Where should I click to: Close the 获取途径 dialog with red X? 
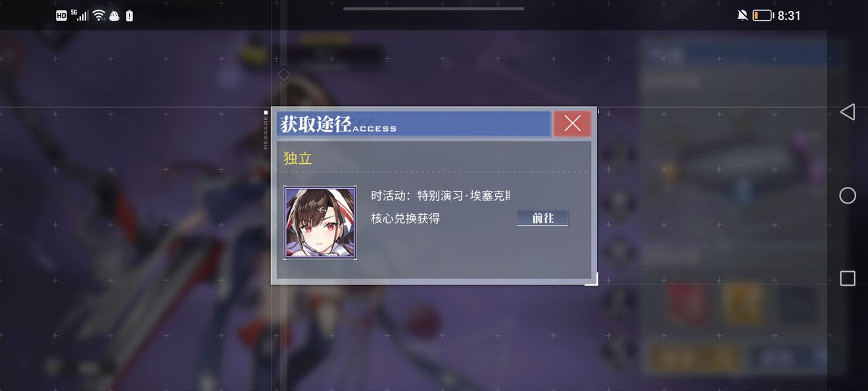pos(572,124)
